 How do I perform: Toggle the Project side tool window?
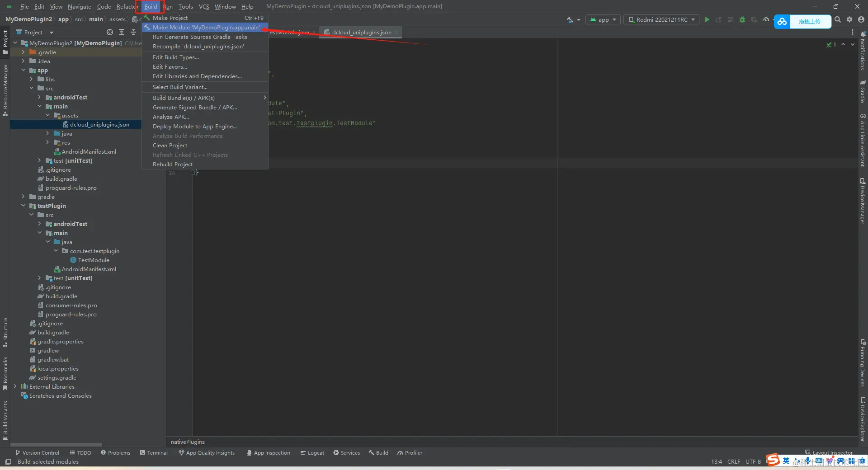coord(5,42)
